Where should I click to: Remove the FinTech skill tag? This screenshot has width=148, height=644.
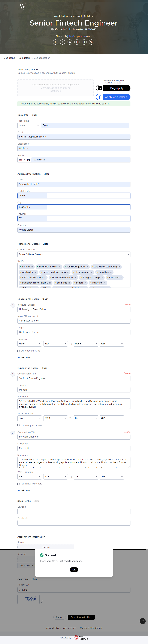tap(32, 267)
